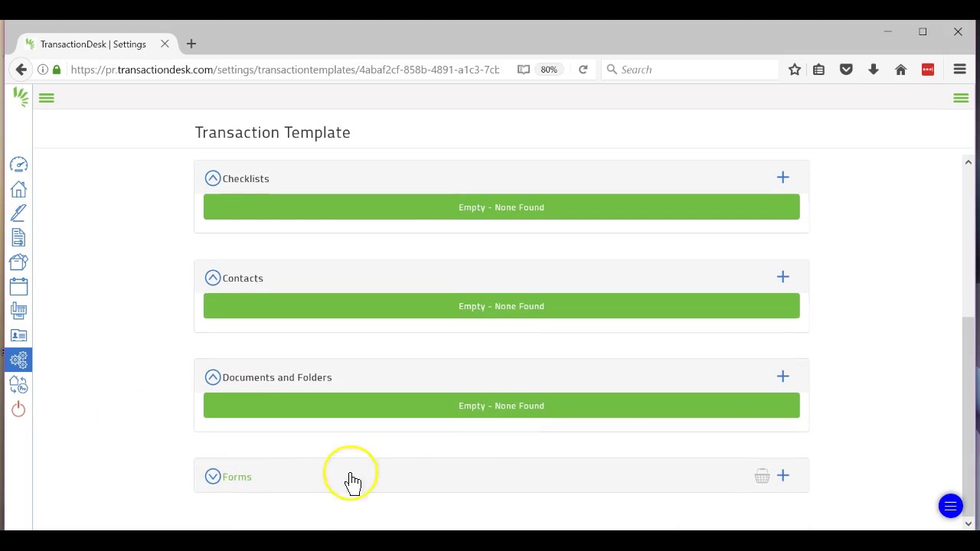Click the red extension icon in toolbar
980x551 pixels.
coord(928,70)
